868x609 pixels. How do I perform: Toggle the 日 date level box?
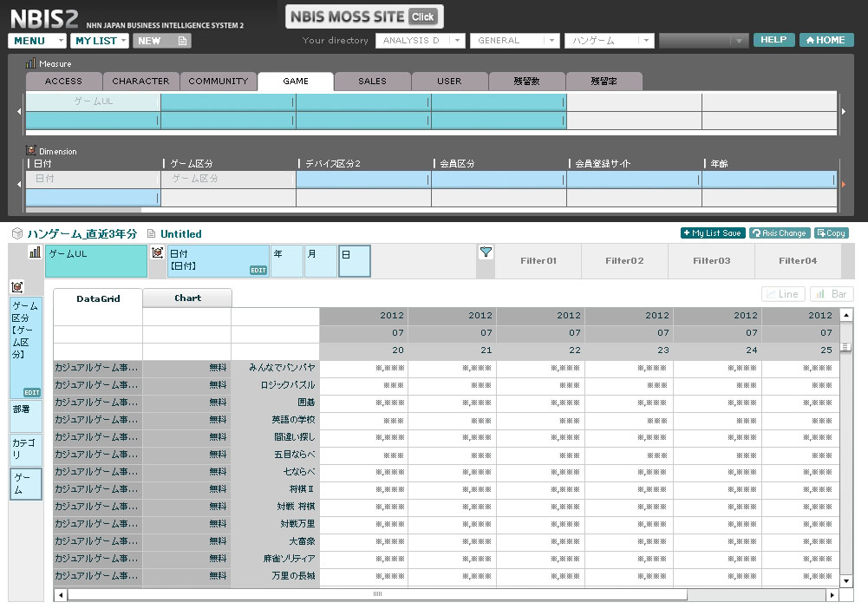(x=354, y=261)
